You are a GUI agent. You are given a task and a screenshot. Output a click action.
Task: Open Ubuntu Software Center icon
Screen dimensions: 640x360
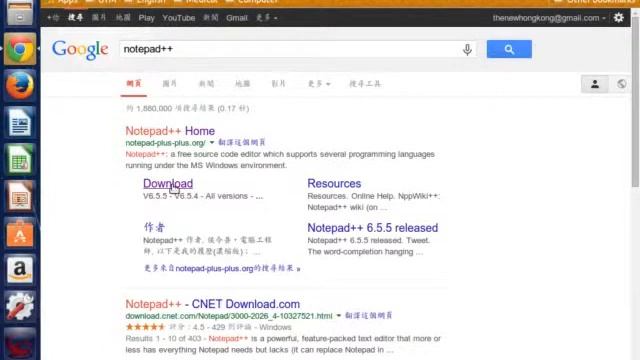(x=20, y=233)
